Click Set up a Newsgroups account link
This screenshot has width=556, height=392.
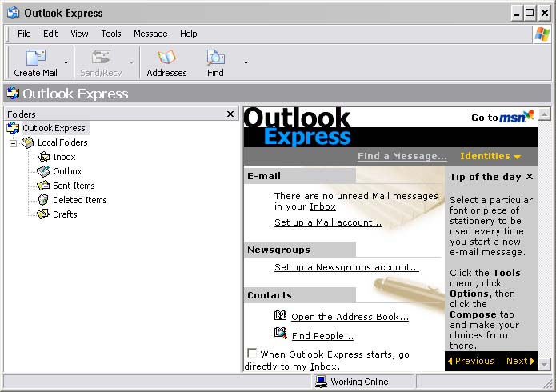click(x=346, y=267)
